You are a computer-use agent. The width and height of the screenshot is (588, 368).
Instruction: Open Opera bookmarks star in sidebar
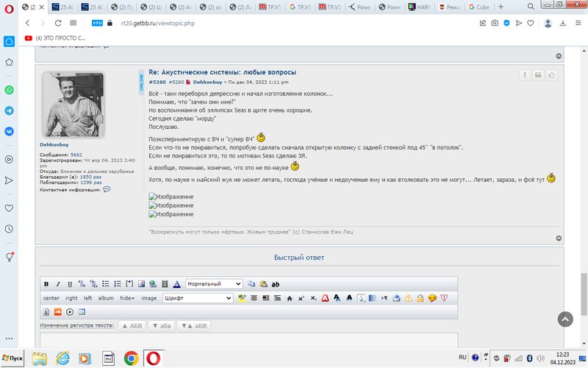[9, 62]
